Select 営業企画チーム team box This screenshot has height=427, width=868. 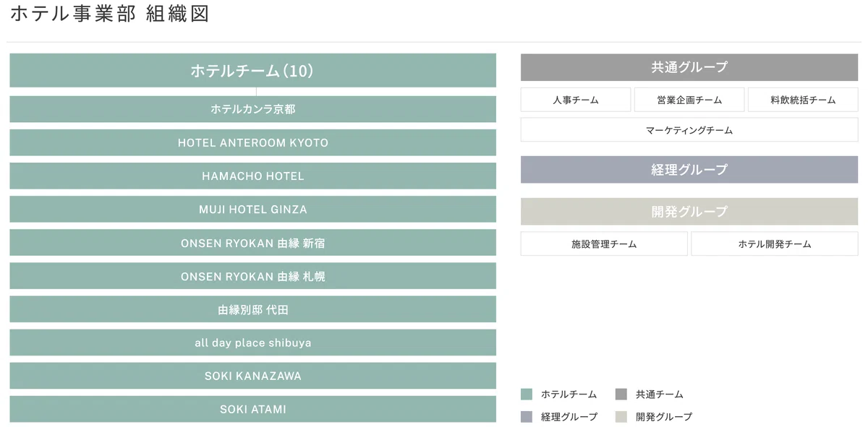[x=689, y=100]
